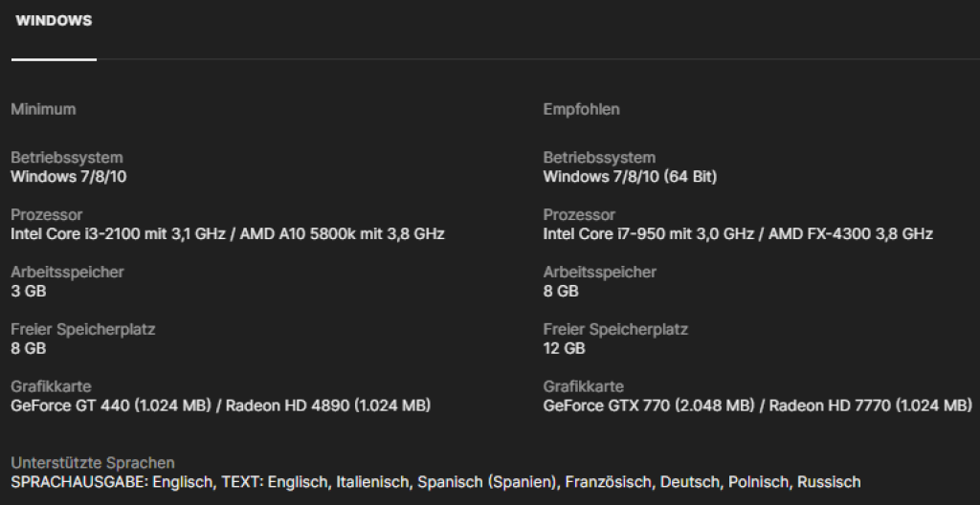Select the Windows 7/8/10 (64 Bit) text
This screenshot has height=505, width=980.
coord(630,176)
